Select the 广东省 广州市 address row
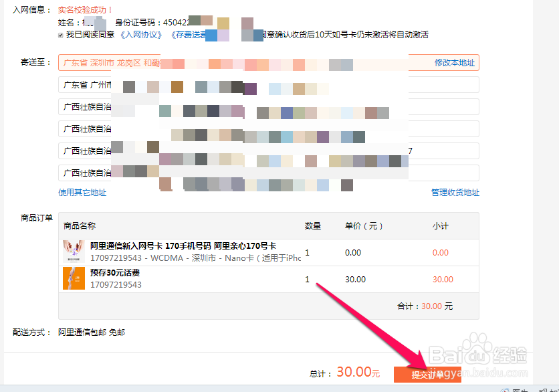This screenshot has width=559, height=392. 268,85
